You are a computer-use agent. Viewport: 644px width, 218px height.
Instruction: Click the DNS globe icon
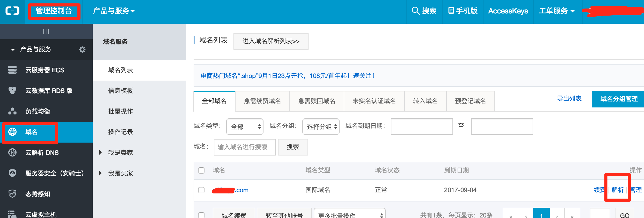[12, 153]
